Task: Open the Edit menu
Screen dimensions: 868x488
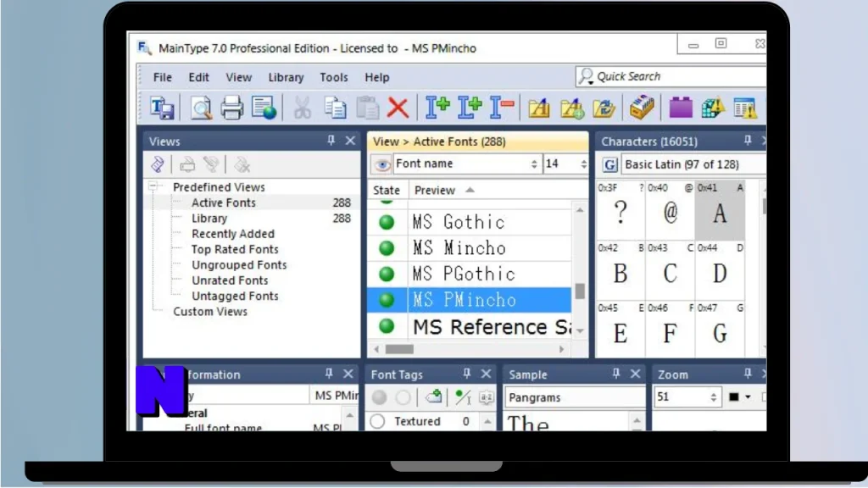Action: (198, 77)
